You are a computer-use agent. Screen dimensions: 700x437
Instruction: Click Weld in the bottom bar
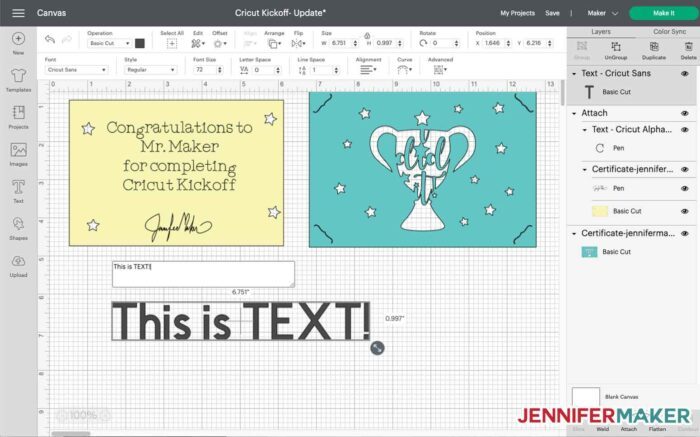click(602, 429)
